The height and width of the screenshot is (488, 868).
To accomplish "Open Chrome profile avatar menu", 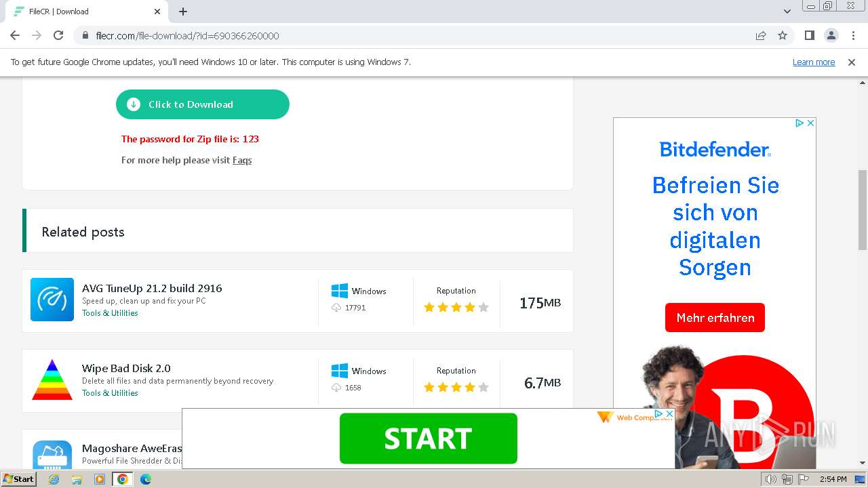I will (831, 35).
